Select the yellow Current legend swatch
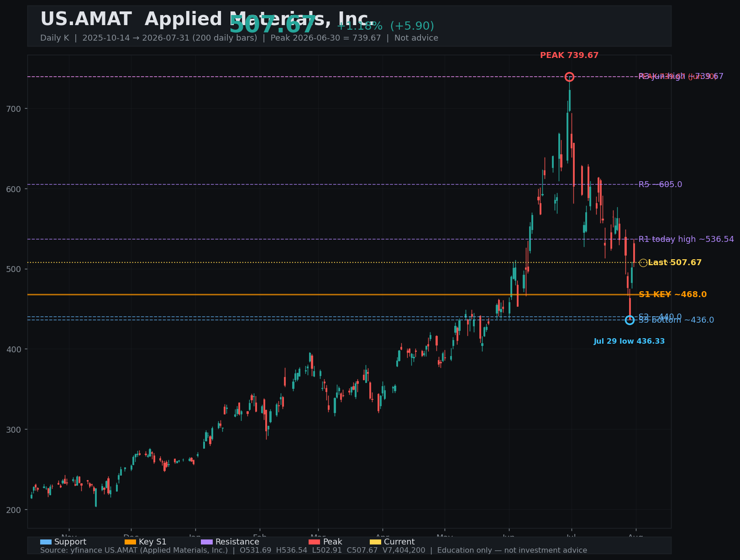This screenshot has height=560, width=740. (x=375, y=542)
